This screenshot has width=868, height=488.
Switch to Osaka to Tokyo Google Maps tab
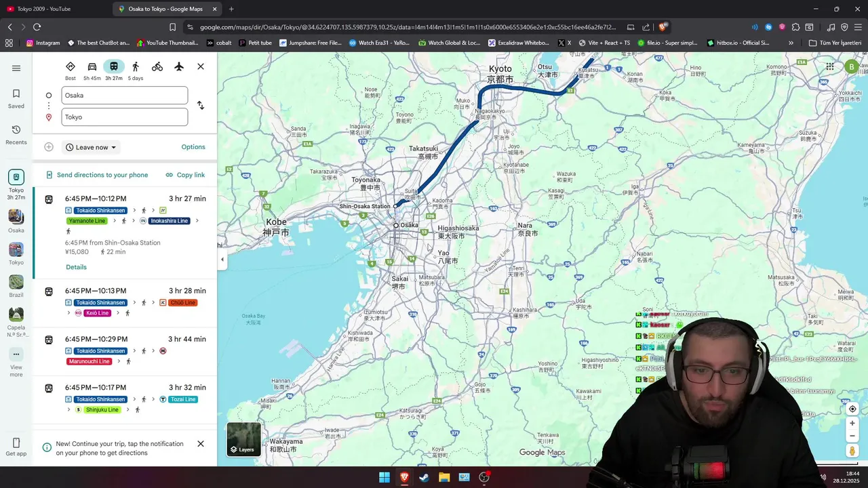pos(167,9)
